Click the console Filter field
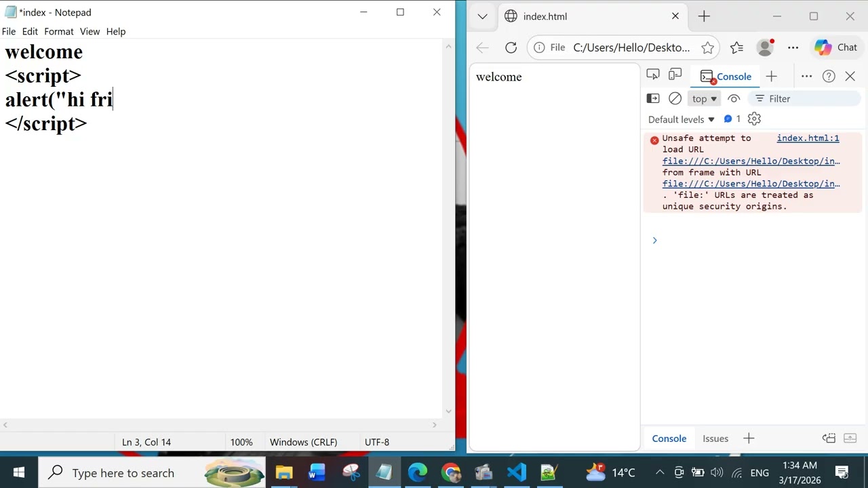The image size is (868, 488). 805,99
